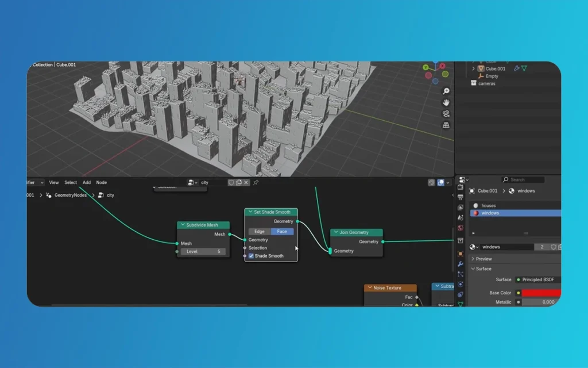Click the red Base Color swatch

tap(541, 293)
